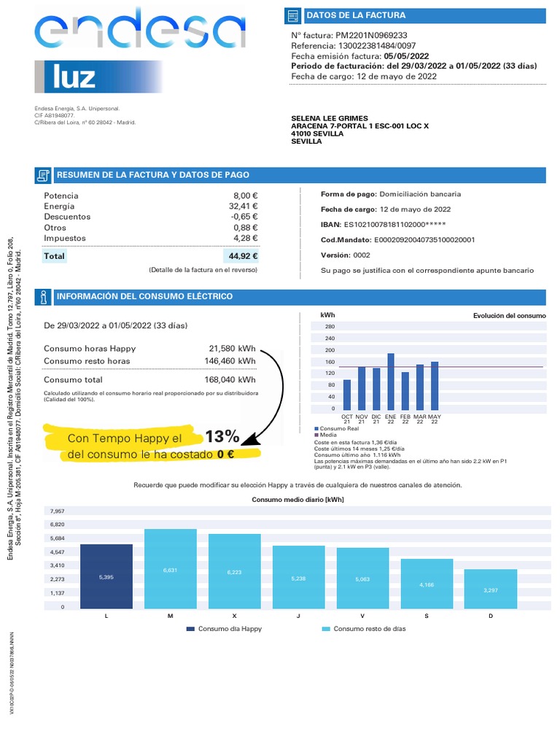Select the Thursday bar showing 5,238

(x=298, y=578)
